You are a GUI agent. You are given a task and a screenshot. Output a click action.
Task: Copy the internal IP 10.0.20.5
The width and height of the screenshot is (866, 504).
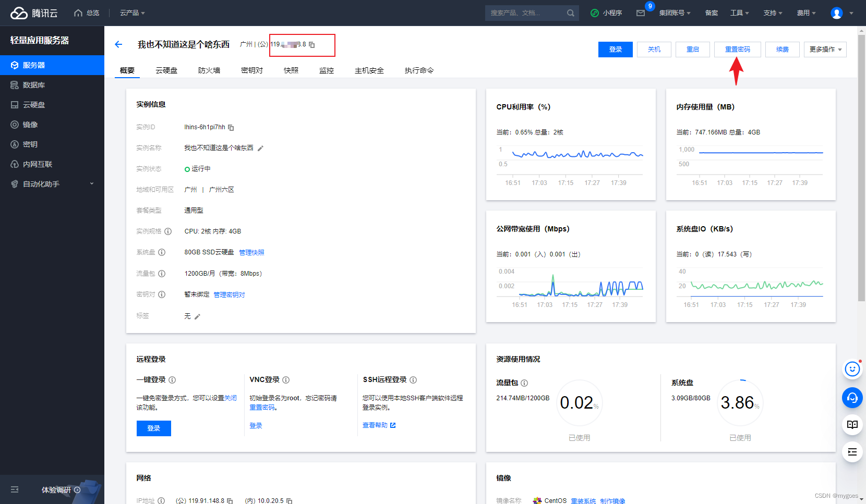[290, 501]
